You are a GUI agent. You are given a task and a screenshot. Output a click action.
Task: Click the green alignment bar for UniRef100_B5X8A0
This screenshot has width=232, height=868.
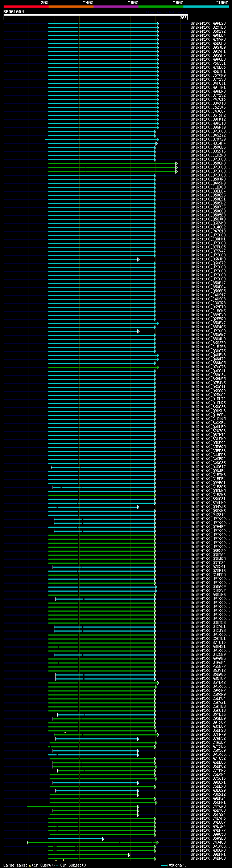click(x=113, y=163)
